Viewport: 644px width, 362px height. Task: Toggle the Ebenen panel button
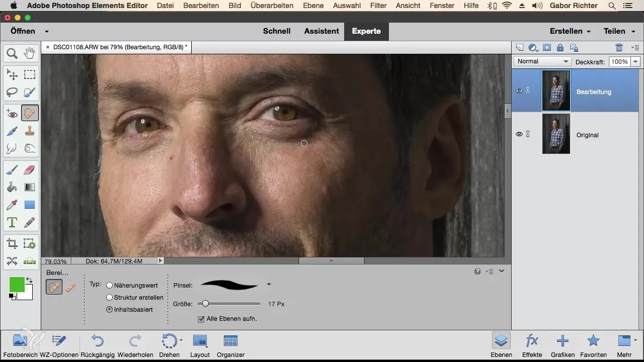point(502,345)
